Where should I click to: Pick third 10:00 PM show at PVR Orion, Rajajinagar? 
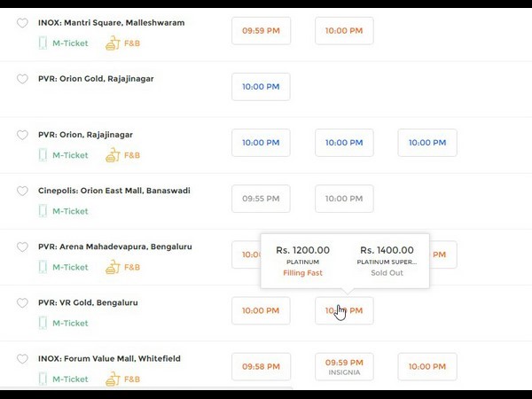tap(427, 143)
